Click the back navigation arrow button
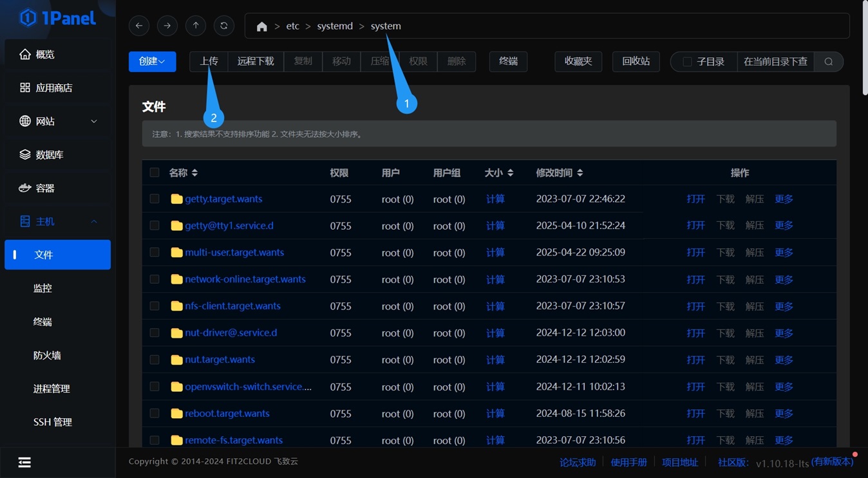The height and width of the screenshot is (478, 868). tap(139, 26)
